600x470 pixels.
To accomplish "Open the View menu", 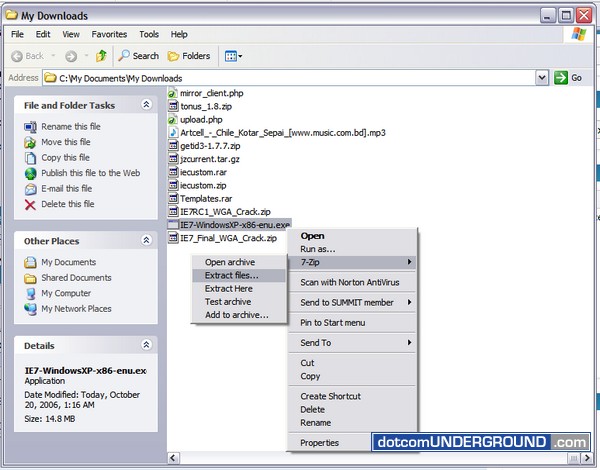I will [x=71, y=34].
